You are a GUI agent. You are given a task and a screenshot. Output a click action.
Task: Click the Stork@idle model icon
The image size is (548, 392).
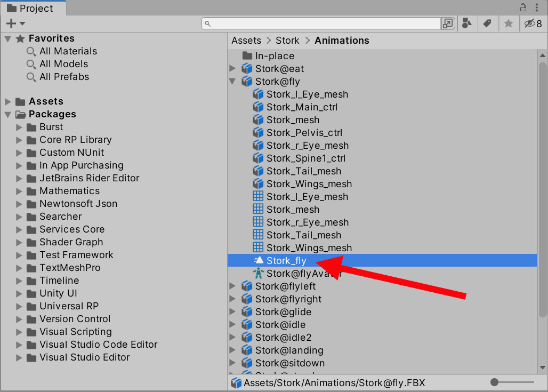247,324
